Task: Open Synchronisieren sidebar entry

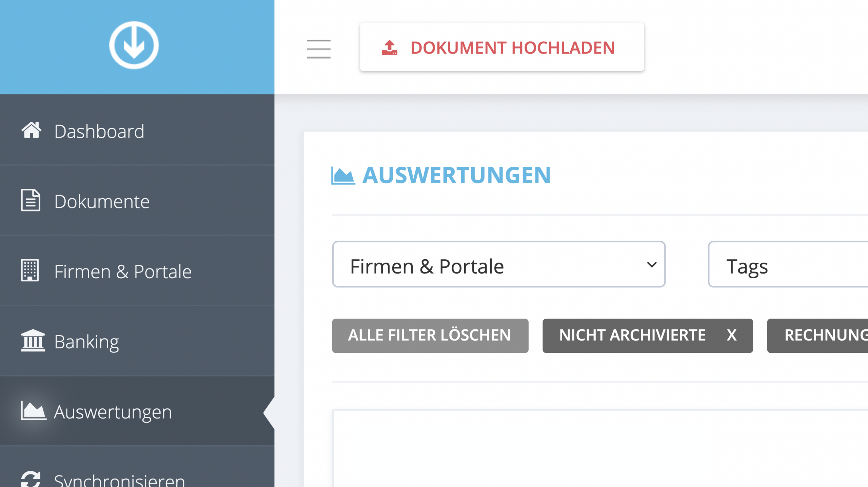Action: 137,467
